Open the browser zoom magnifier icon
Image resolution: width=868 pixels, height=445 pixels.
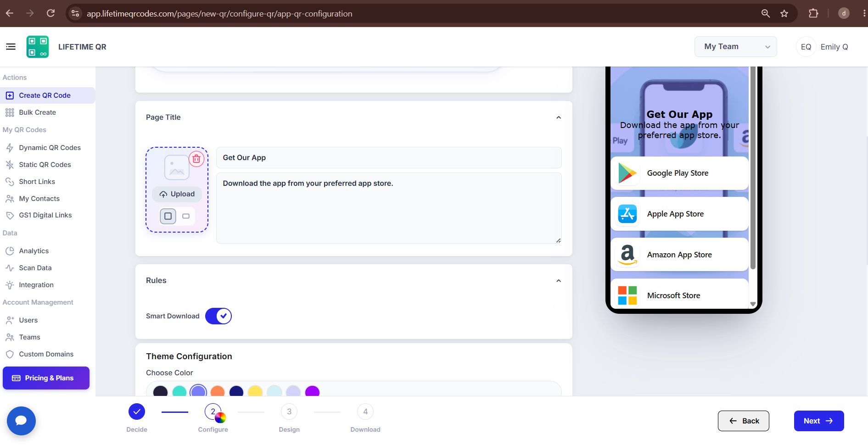pyautogui.click(x=766, y=13)
